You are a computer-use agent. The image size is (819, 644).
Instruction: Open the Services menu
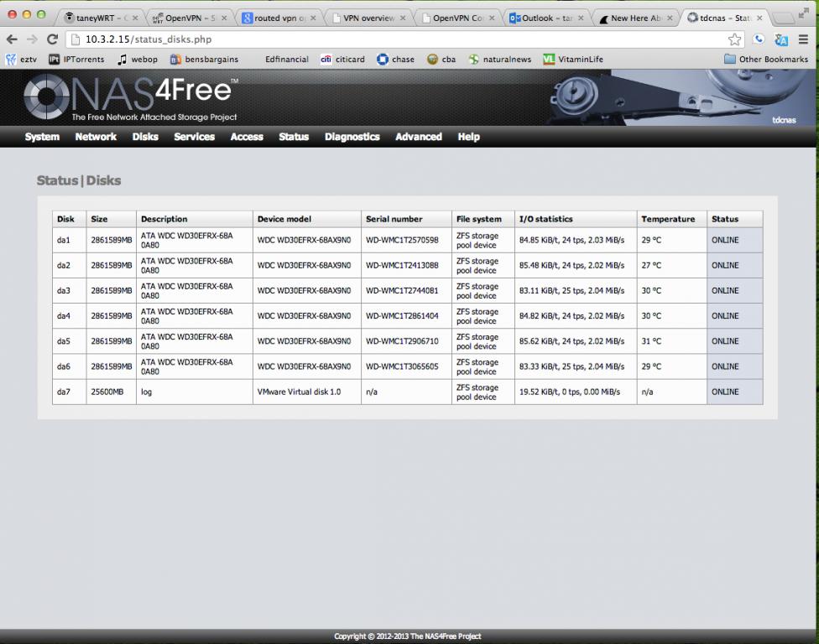(x=195, y=137)
